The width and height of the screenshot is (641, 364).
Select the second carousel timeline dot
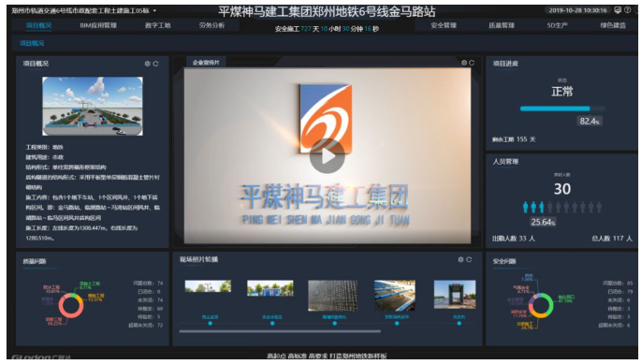(x=272, y=324)
